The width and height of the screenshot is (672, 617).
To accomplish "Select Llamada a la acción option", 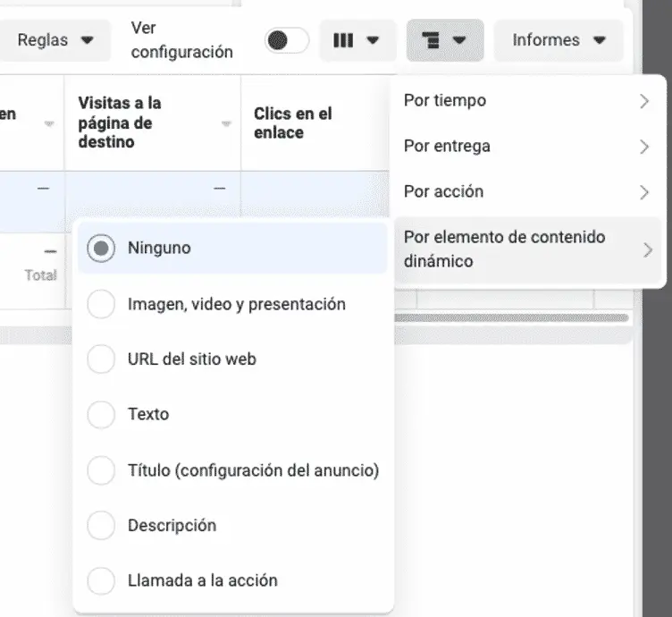I will [x=232, y=580].
